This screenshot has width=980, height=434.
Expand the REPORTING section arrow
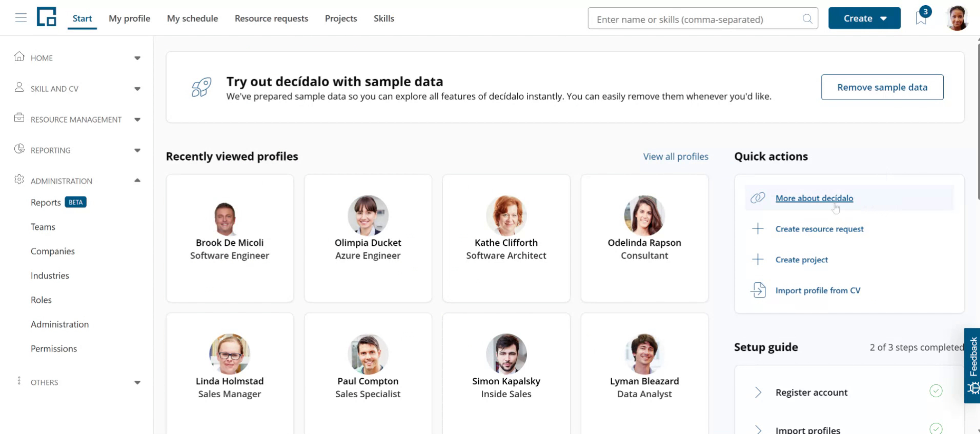click(137, 150)
